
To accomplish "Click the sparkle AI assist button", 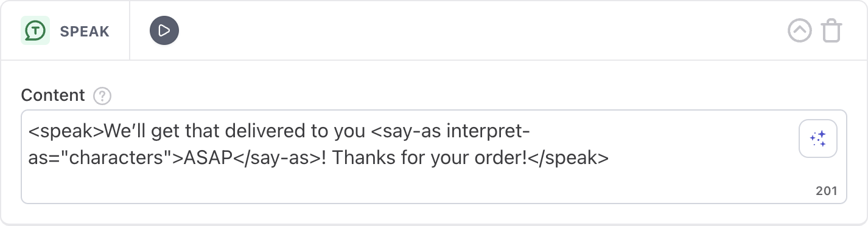I will coord(818,139).
